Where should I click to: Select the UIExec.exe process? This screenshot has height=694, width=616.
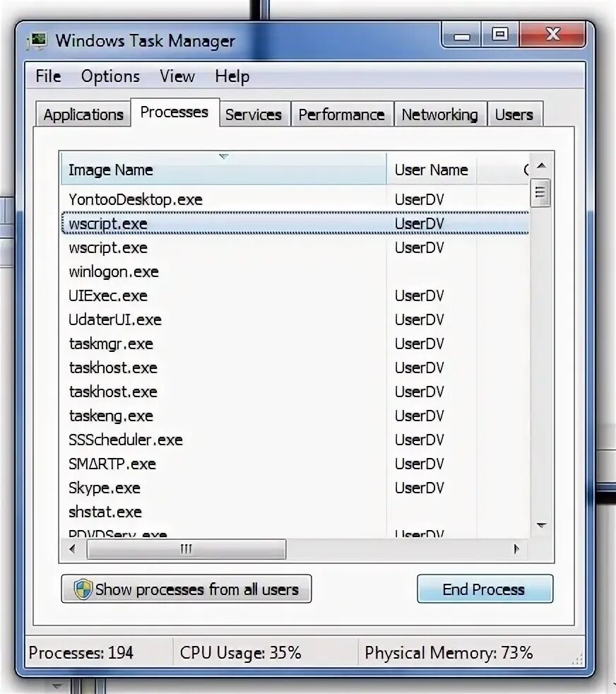[295, 295]
